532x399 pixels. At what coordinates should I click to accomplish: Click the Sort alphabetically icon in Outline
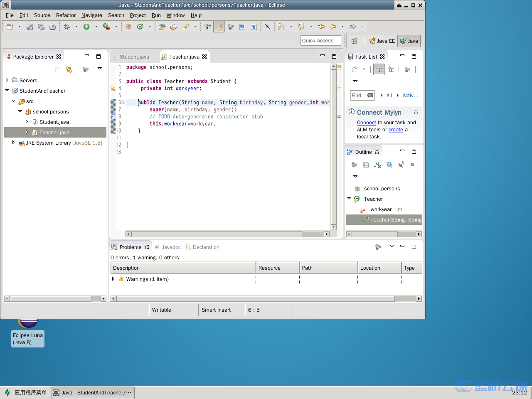pyautogui.click(x=377, y=165)
